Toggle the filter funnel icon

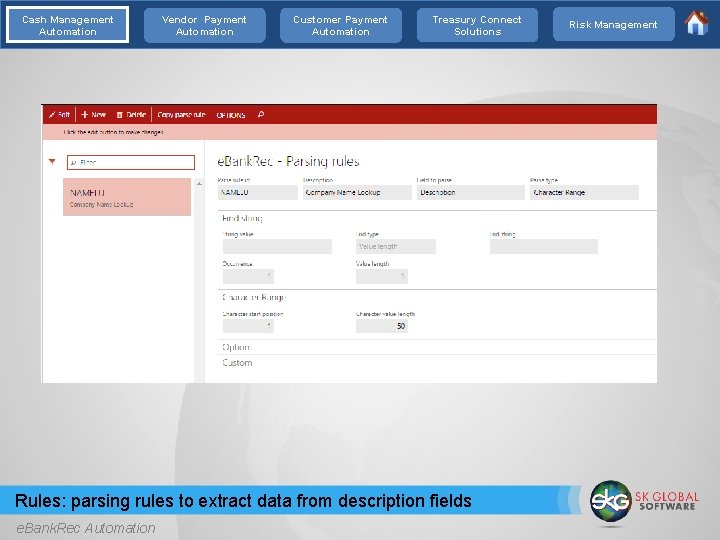pos(52,162)
